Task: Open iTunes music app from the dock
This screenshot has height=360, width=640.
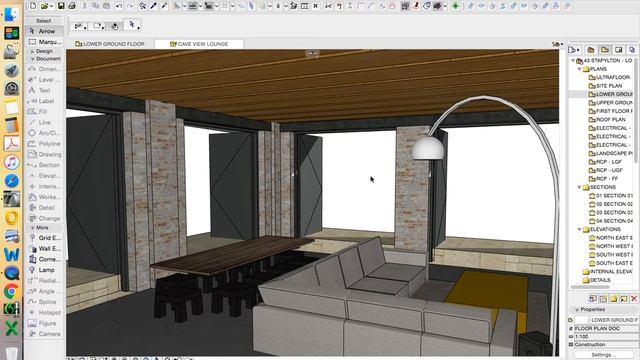Action: click(x=11, y=162)
